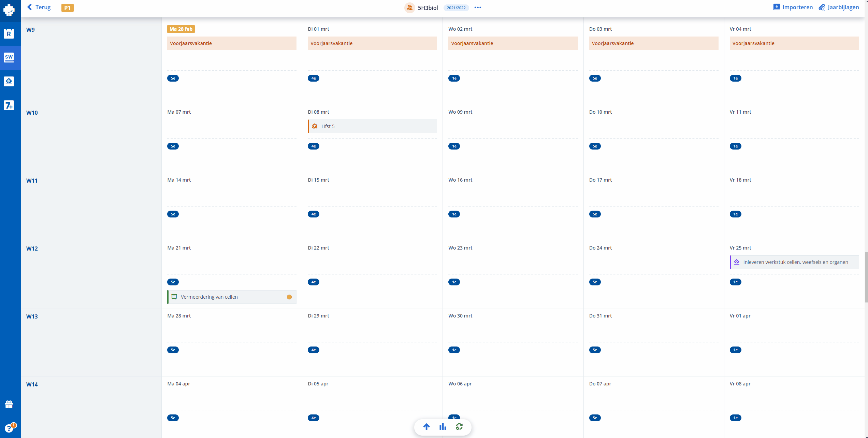This screenshot has height=438, width=868.
Task: Click the Wo 09 mrt day header
Action: click(460, 112)
